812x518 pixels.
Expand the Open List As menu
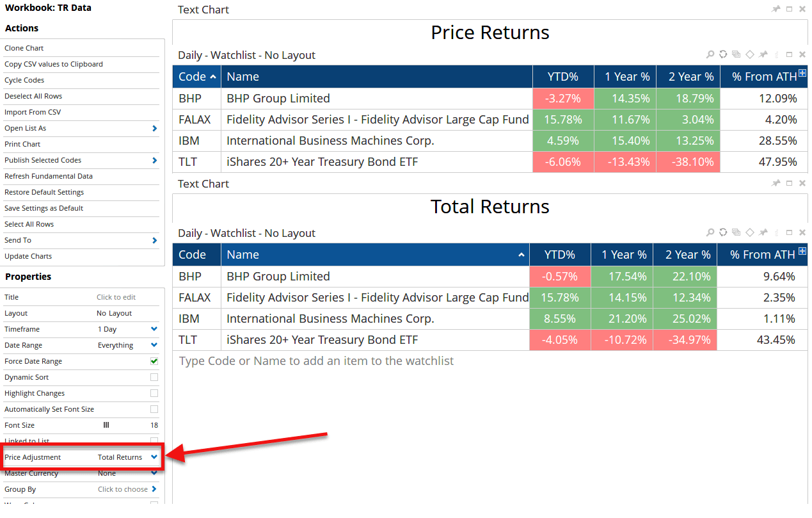[81, 128]
